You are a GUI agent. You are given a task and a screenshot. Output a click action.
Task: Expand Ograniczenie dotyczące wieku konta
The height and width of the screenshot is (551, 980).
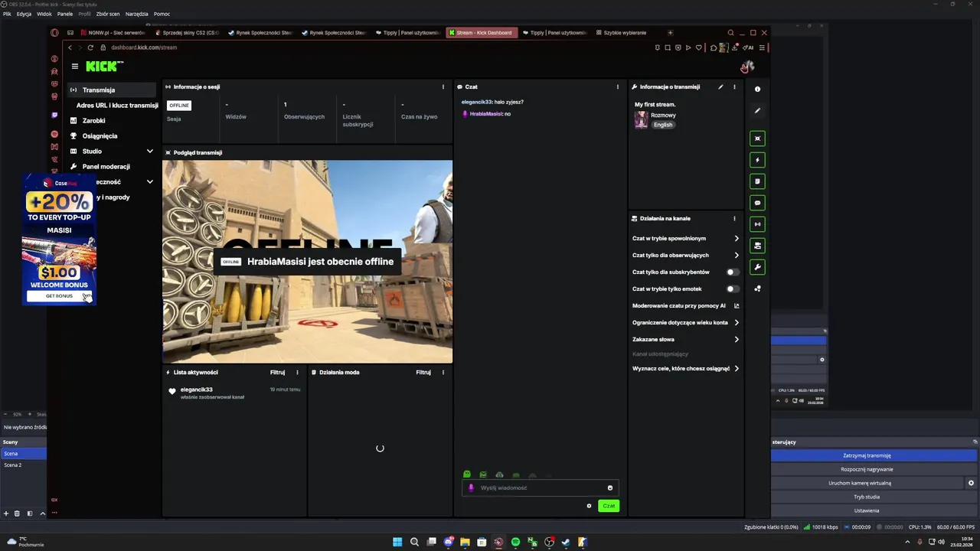[x=685, y=323]
